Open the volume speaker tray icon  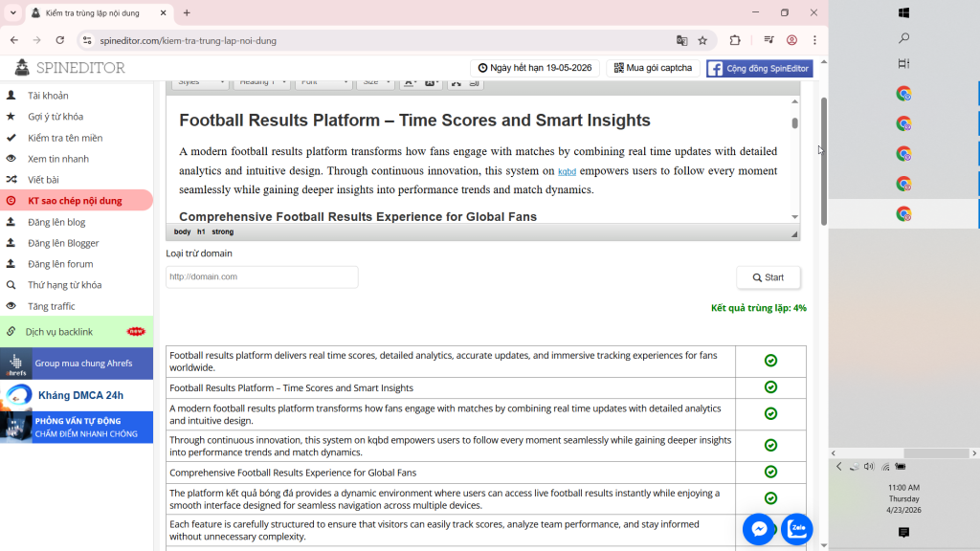(x=868, y=467)
